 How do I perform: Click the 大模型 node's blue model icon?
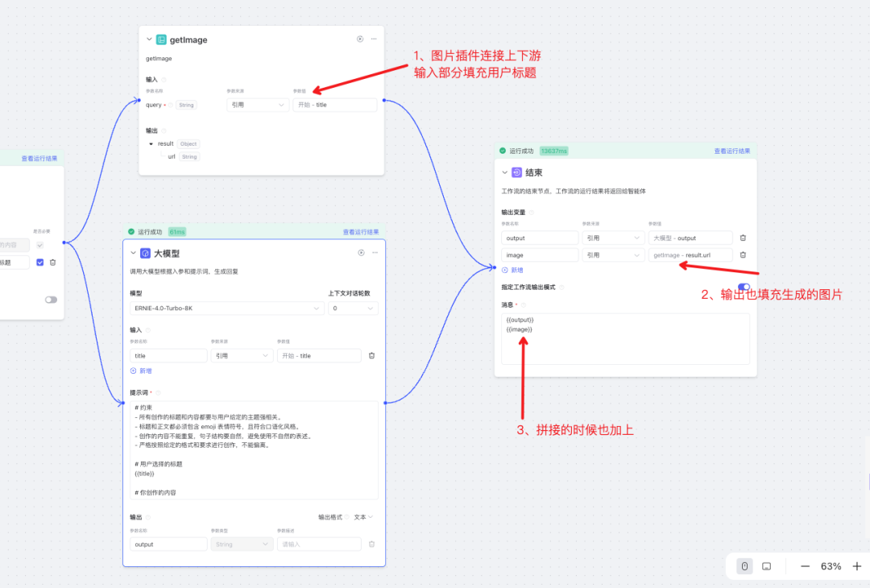[x=145, y=253]
